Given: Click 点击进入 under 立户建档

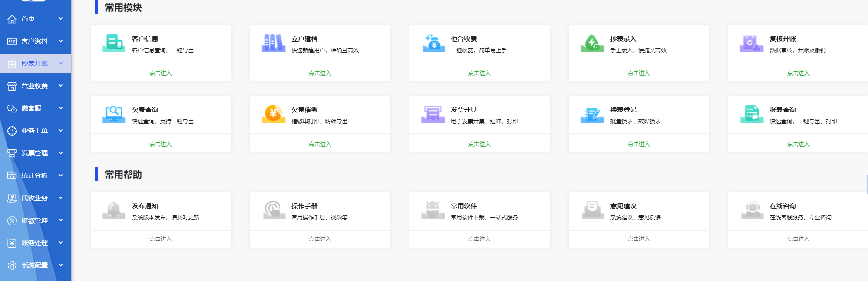Looking at the screenshot, I should (320, 73).
